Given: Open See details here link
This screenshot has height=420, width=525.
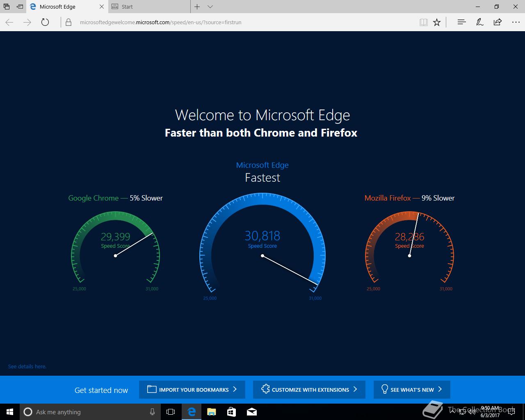Looking at the screenshot, I should click(27, 366).
